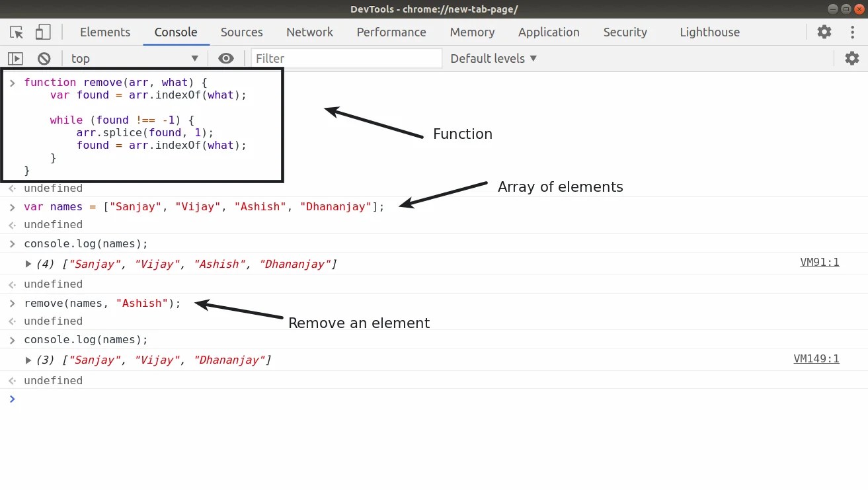The height and width of the screenshot is (490, 868).
Task: Switch to the Network tab
Action: point(309,32)
